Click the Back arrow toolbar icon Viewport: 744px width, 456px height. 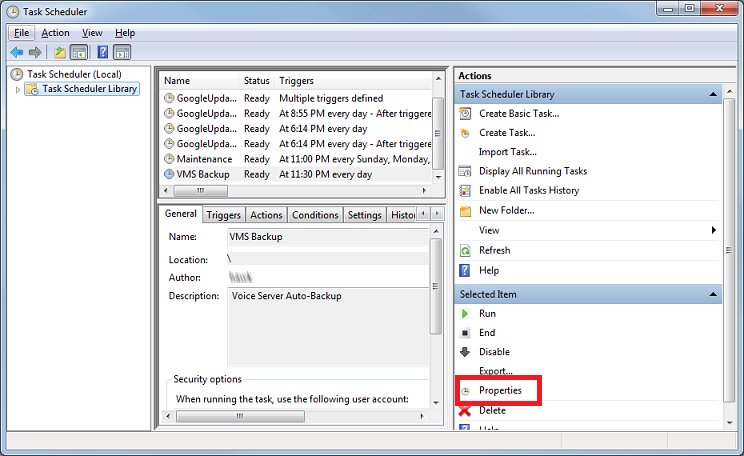click(x=17, y=52)
